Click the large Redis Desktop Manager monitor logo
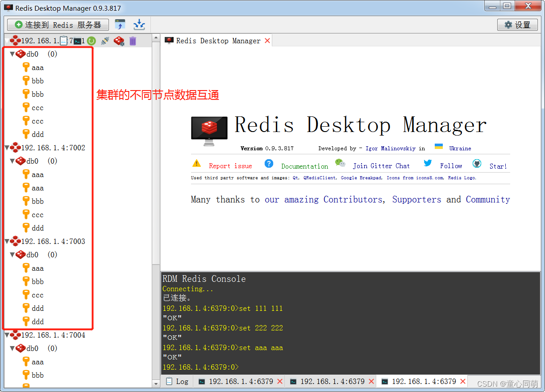This screenshot has width=545, height=392. tap(209, 130)
